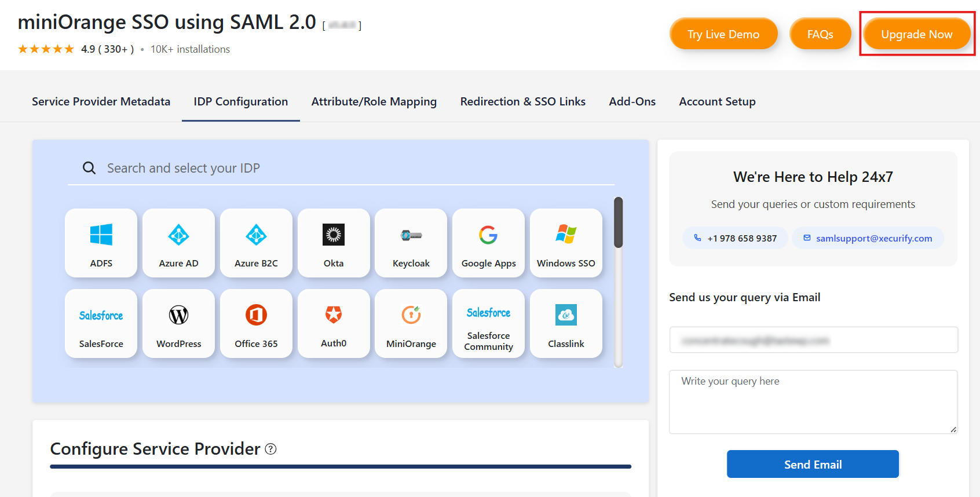This screenshot has height=497, width=980.
Task: Click the Try Live Demo button
Action: point(723,34)
